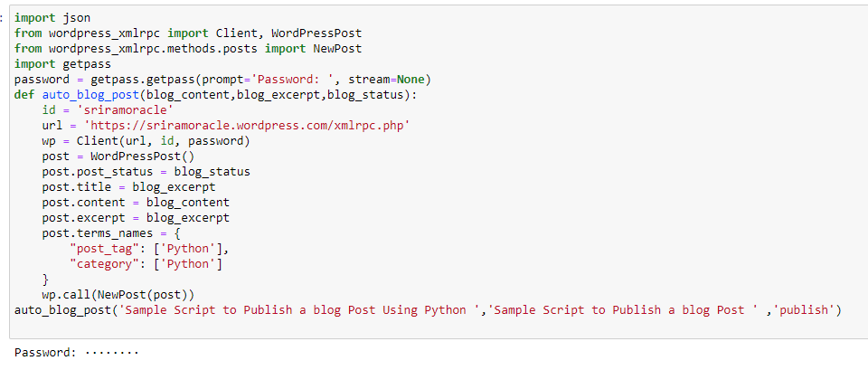Click the post.terms_names assignment line
Screen dimensions: 868x370
[x=111, y=233]
